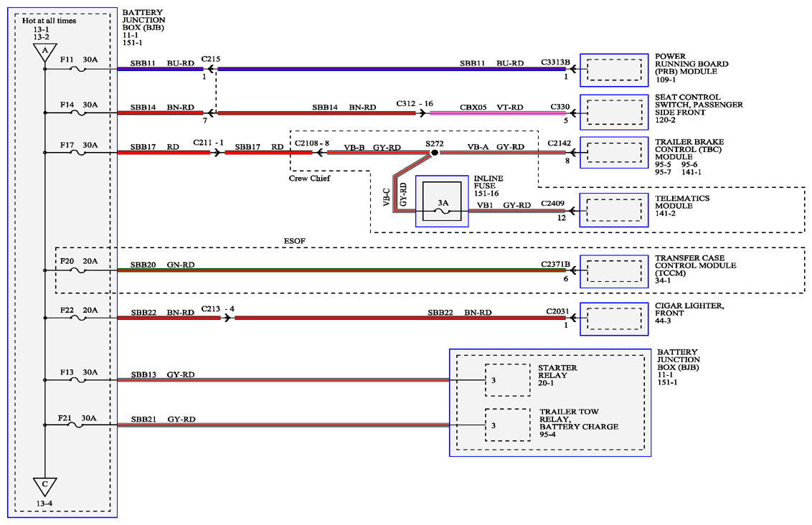The image size is (812, 525).
Task: Click the Transfer Case Control Module box
Action: [614, 271]
